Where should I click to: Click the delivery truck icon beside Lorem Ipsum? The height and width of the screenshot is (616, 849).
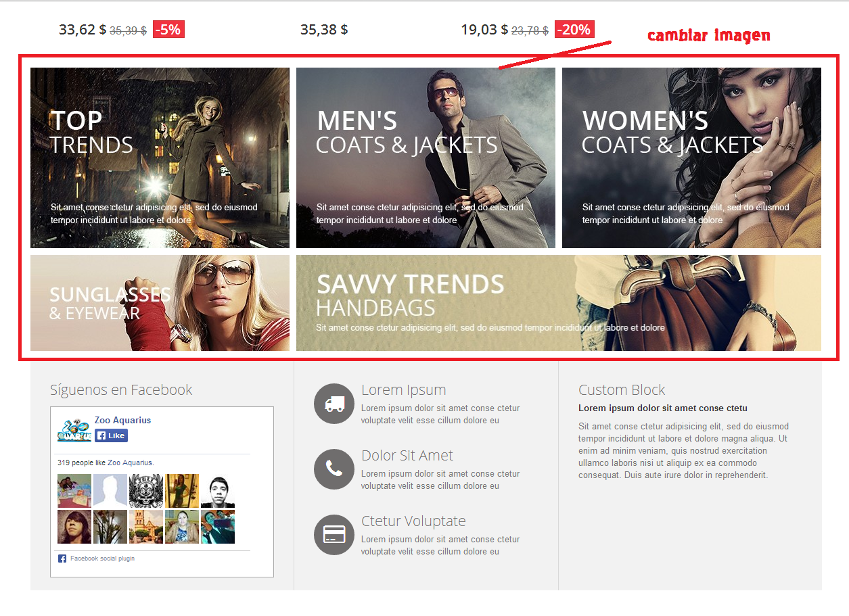334,404
